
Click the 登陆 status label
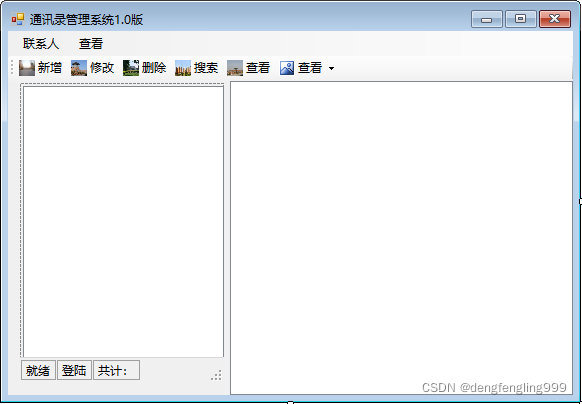(74, 370)
